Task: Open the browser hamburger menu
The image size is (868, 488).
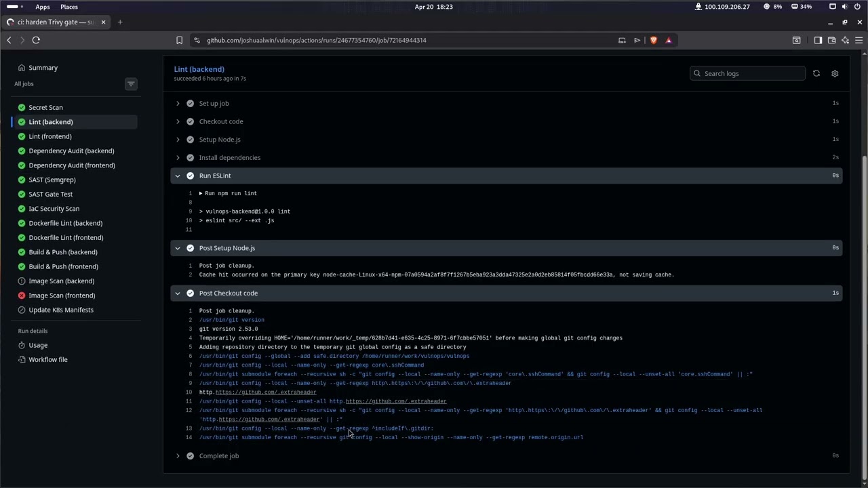Action: (859, 40)
